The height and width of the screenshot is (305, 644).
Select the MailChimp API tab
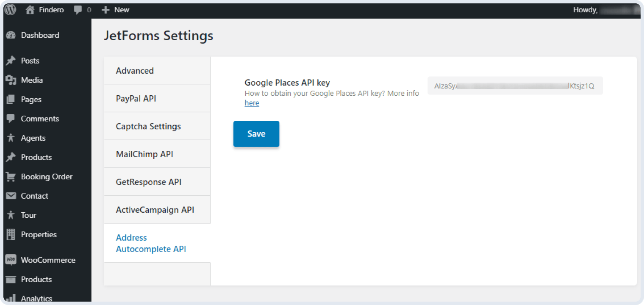coord(144,154)
